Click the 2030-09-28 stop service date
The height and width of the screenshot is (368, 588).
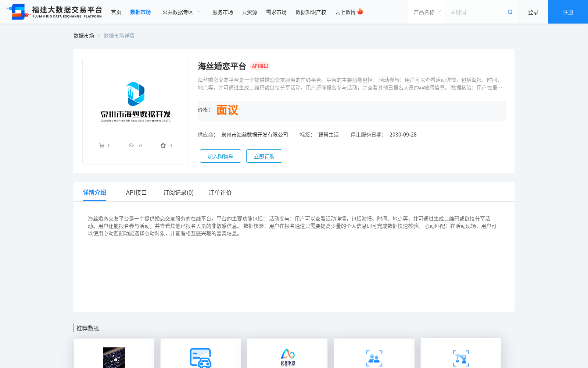coord(403,135)
